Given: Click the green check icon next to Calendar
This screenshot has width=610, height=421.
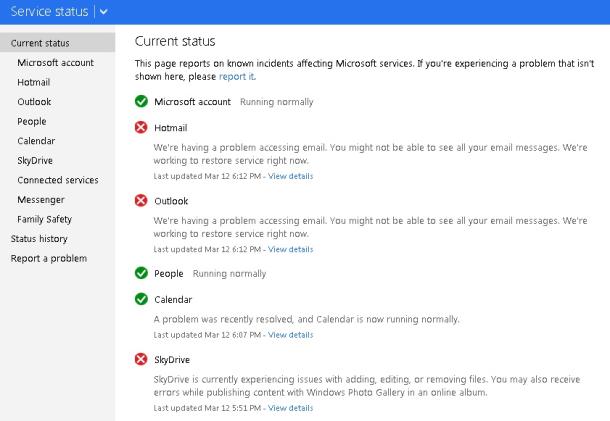Looking at the screenshot, I should (141, 299).
